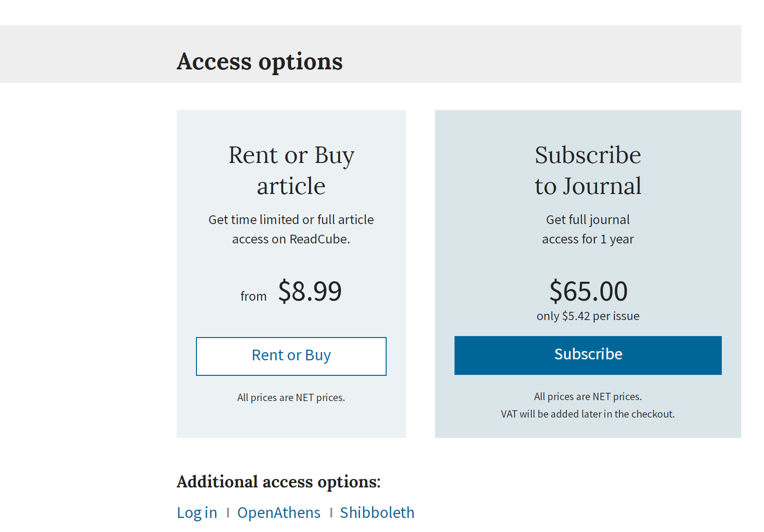Click the blue Subscribe button
This screenshot has height=532, width=764.
[588, 355]
